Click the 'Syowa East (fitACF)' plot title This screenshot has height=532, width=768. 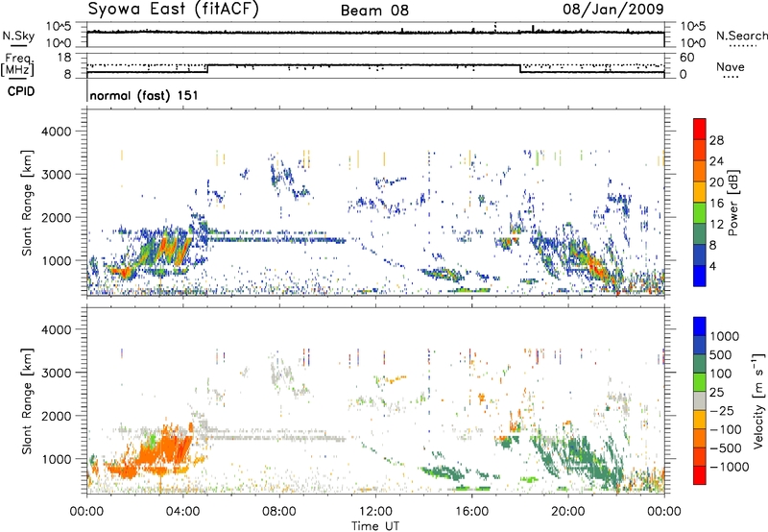coord(173,10)
